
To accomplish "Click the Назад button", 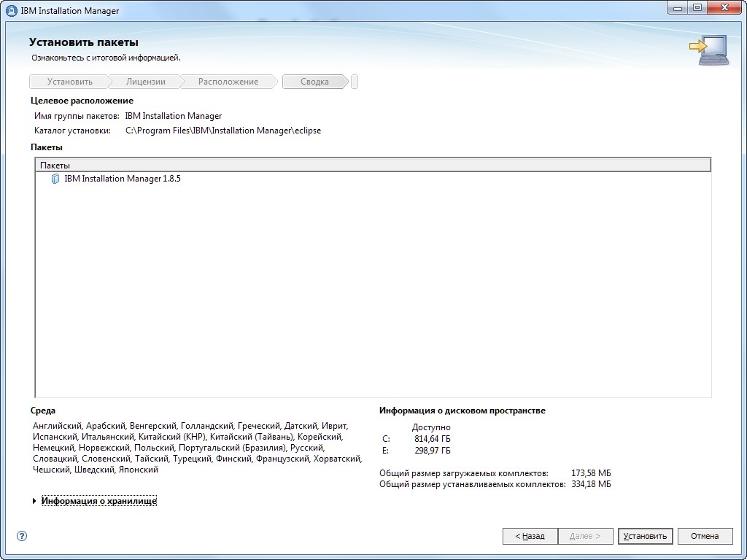I will [x=530, y=536].
